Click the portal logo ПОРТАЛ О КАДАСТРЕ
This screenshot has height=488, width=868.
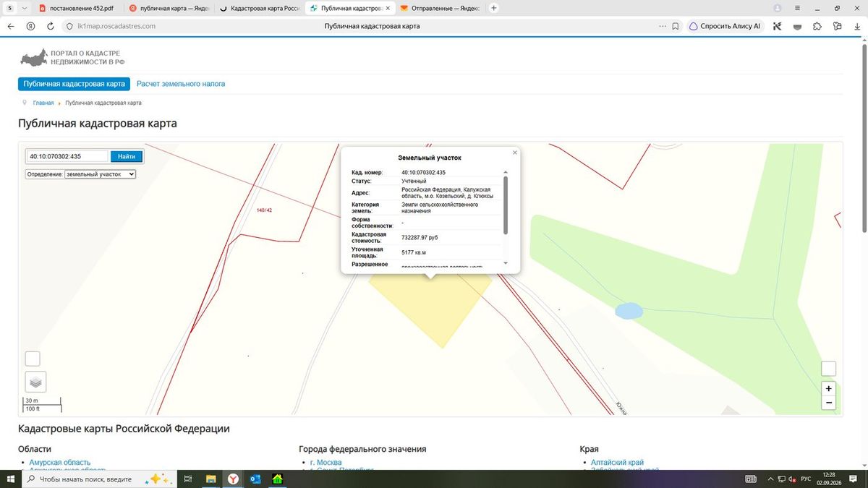(72, 58)
